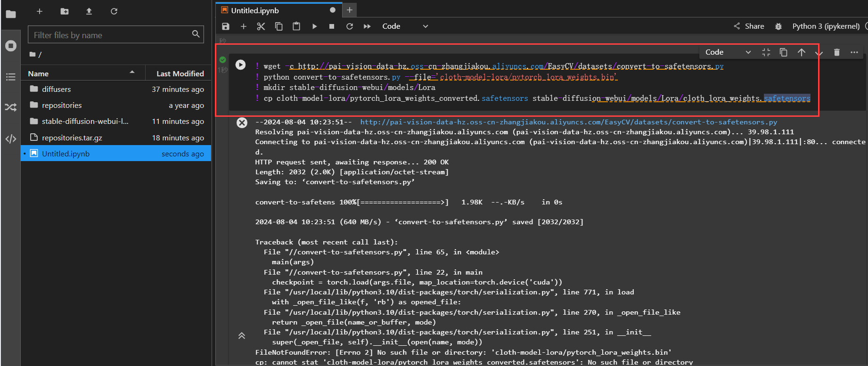
Task: Click the wget command line in cell
Action: pyautogui.click(x=489, y=66)
